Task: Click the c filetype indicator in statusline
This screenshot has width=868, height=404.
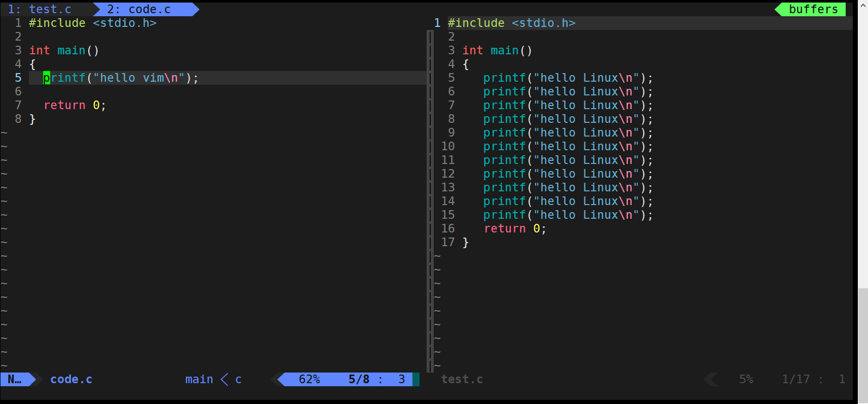Action: pyautogui.click(x=238, y=380)
